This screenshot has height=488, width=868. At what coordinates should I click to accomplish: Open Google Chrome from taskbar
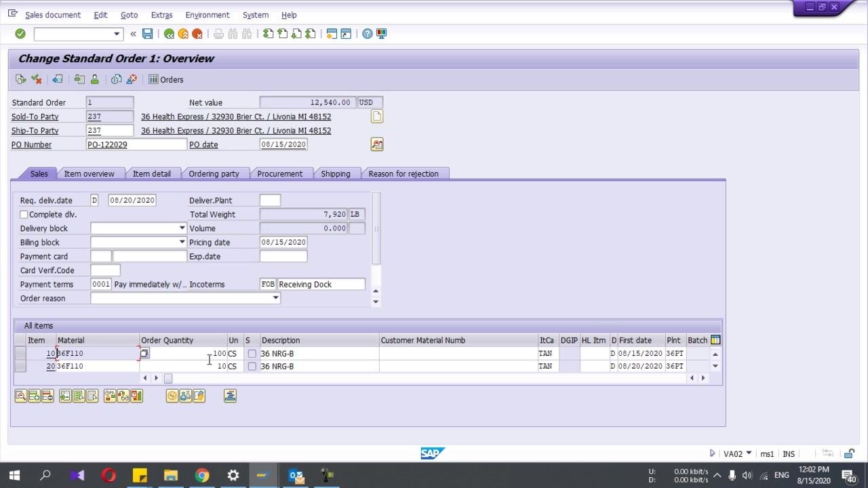tap(202, 475)
